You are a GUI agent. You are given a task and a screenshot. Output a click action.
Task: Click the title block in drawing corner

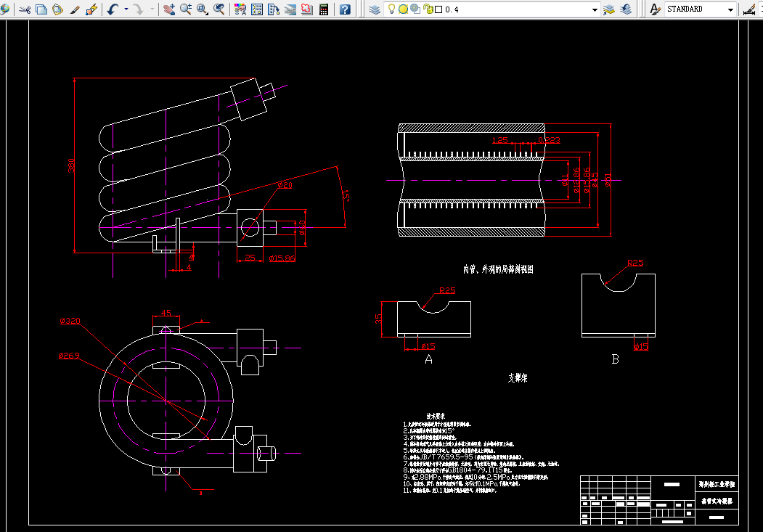[659, 500]
